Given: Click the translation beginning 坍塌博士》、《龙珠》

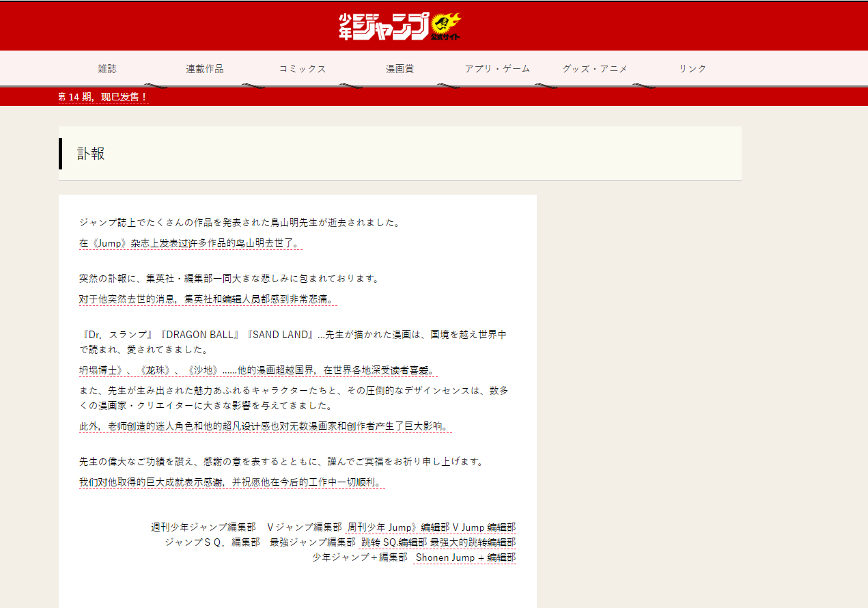Looking at the screenshot, I should point(258,370).
